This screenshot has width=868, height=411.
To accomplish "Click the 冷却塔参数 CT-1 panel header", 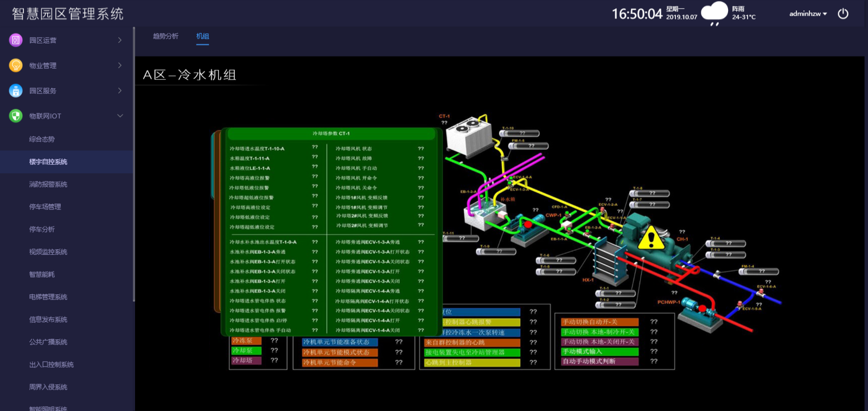I will click(331, 134).
